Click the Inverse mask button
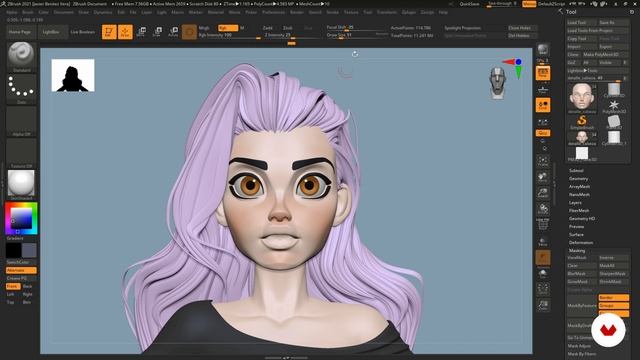Screen dimensions: 640x360 point(613,258)
